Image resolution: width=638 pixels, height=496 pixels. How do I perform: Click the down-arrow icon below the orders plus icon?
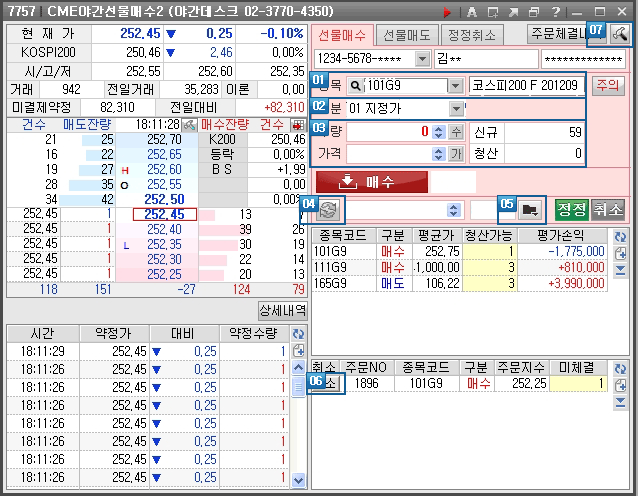620,402
